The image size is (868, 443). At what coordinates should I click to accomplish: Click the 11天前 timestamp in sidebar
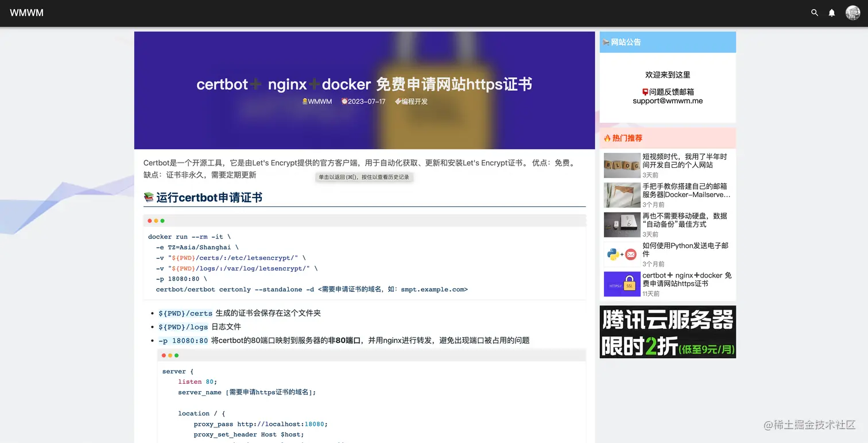[651, 294]
